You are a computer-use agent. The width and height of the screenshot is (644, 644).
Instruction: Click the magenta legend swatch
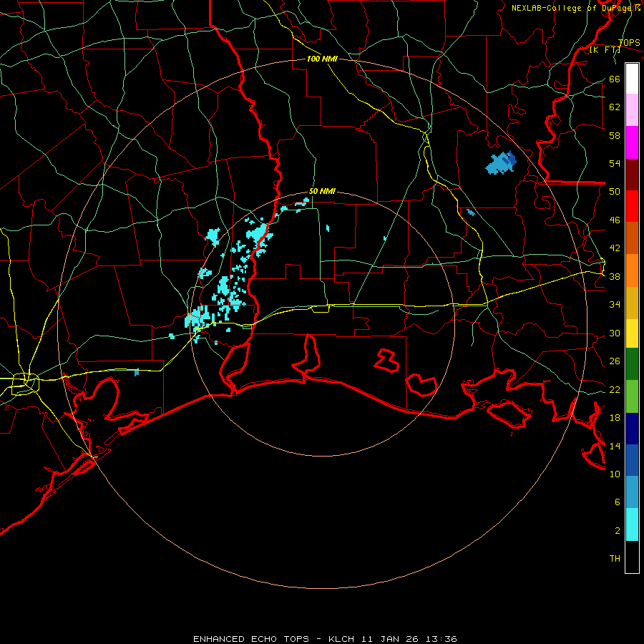tap(632, 142)
